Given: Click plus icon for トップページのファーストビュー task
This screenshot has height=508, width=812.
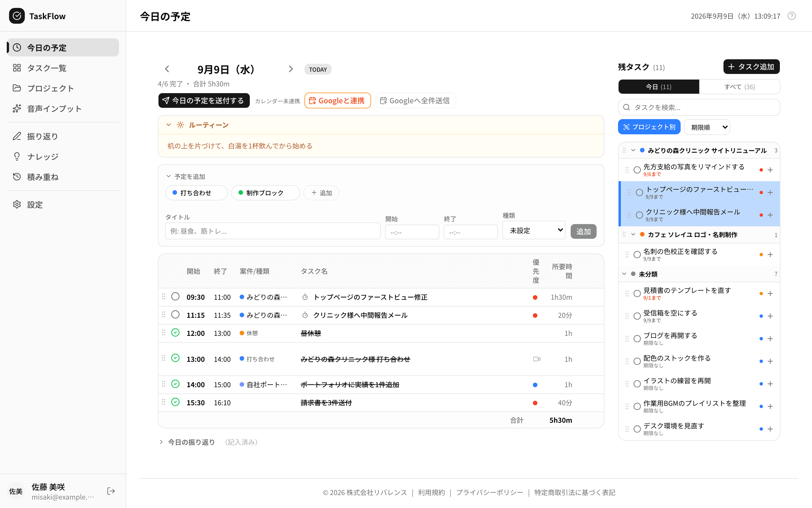Looking at the screenshot, I should tap(770, 192).
